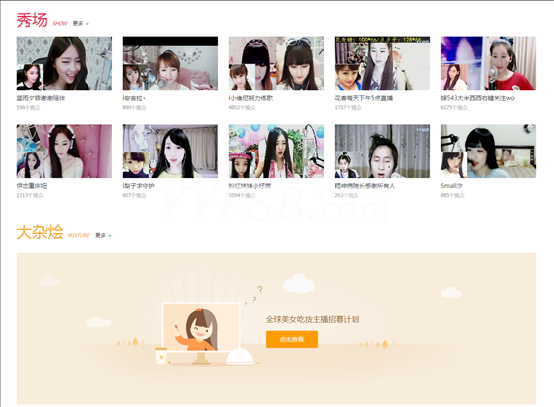Open the 粉红妹妹 stream thumbnail
Screen dimensions: 554x407
pos(276,151)
